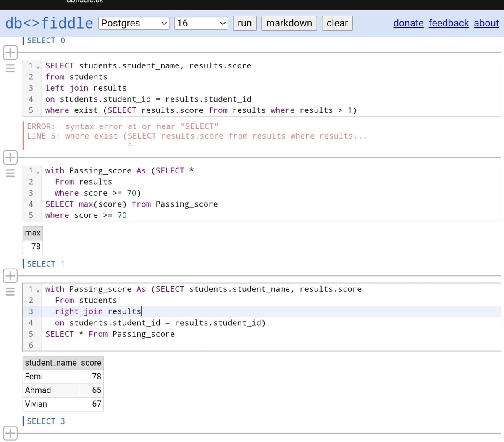Viewport: 504px width, 442px height.
Task: Select the 'Vivian' cell in the results
Action: (x=51, y=404)
